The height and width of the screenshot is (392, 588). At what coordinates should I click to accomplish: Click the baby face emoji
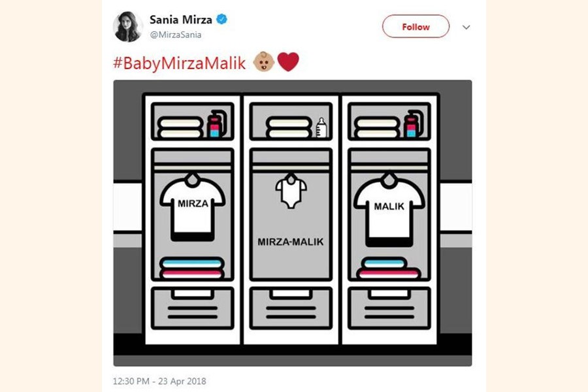click(x=264, y=62)
